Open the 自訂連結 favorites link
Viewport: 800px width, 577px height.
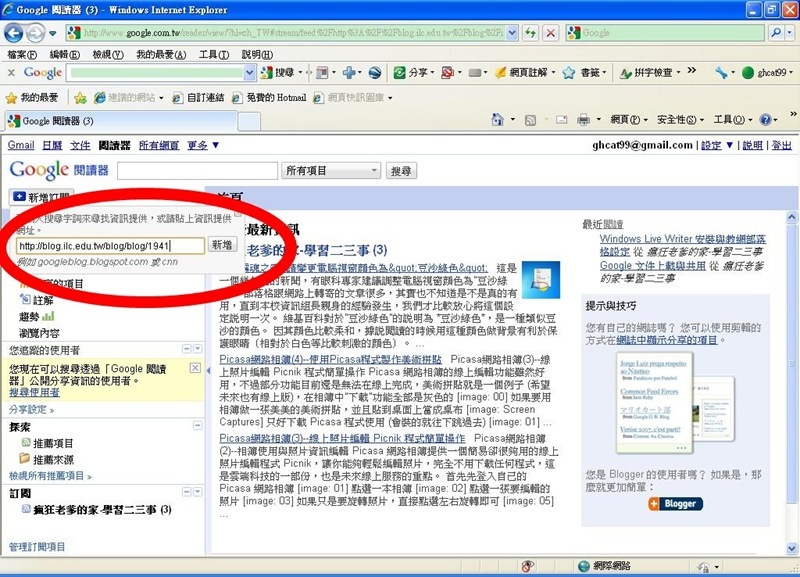pyautogui.click(x=198, y=97)
